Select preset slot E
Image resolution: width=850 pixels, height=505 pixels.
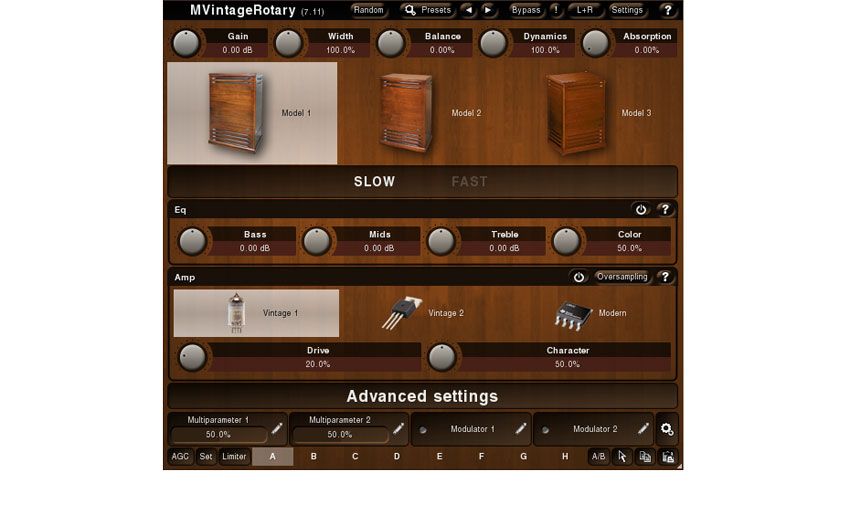pyautogui.click(x=439, y=457)
